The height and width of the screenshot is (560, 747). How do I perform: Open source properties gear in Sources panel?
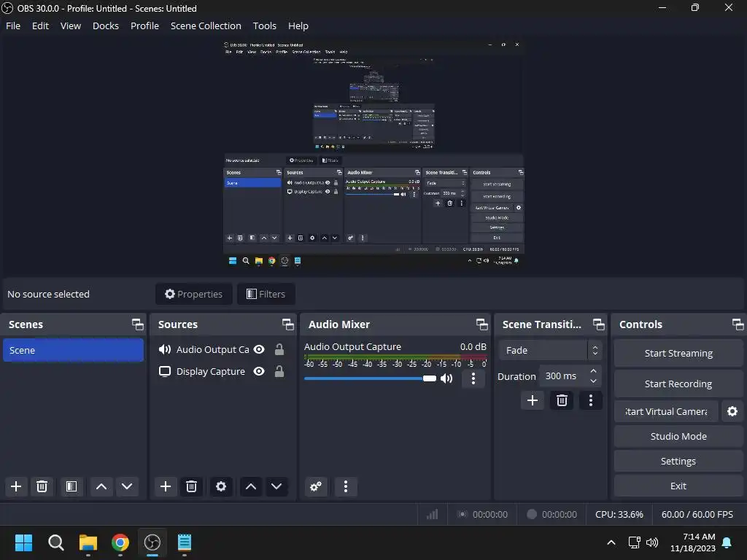pos(221,486)
